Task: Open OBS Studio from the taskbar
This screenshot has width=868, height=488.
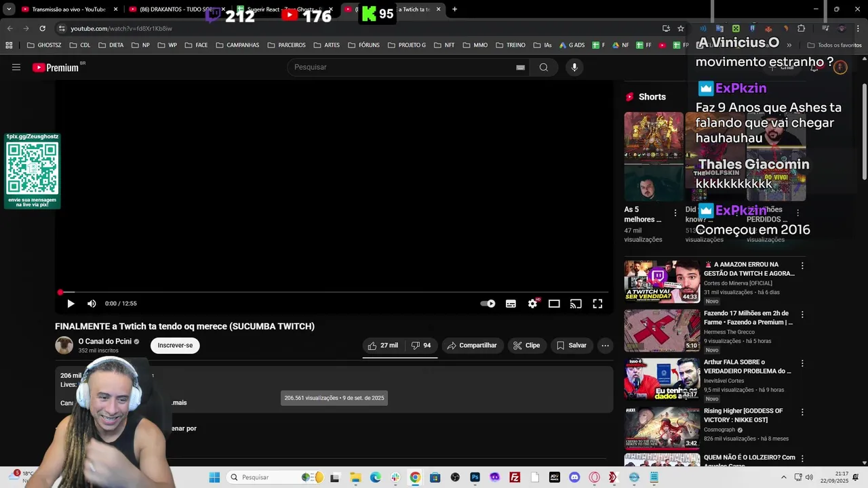Action: click(x=455, y=477)
